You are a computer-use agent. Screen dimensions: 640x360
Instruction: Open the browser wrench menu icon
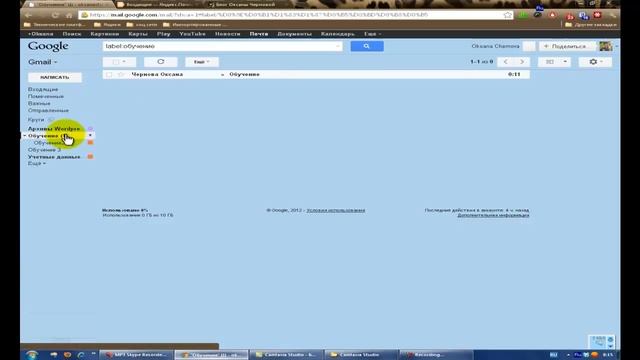point(613,15)
